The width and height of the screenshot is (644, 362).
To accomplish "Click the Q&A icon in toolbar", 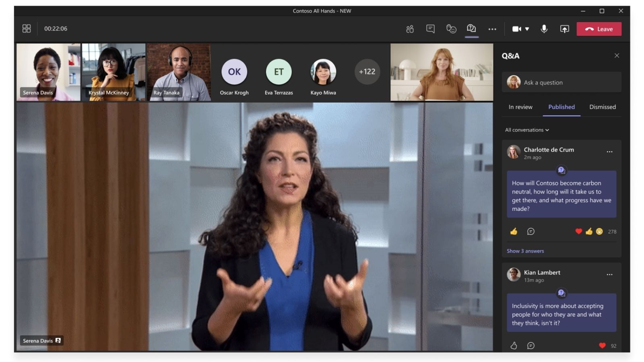I will pyautogui.click(x=471, y=29).
